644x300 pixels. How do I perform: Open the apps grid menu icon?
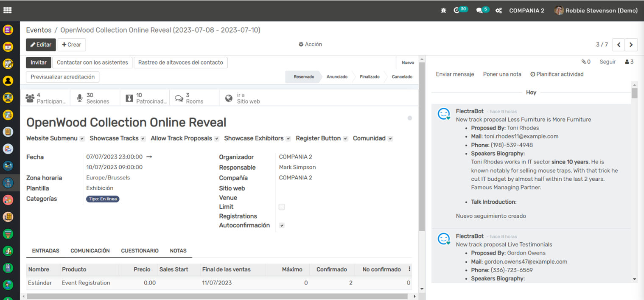(8, 11)
